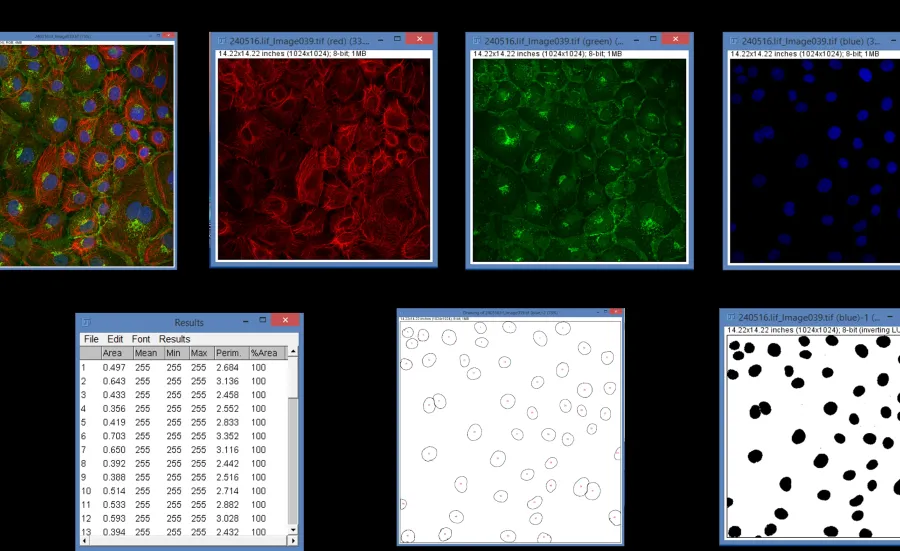This screenshot has width=900, height=551.
Task: Close the red channel image window
Action: click(x=420, y=40)
